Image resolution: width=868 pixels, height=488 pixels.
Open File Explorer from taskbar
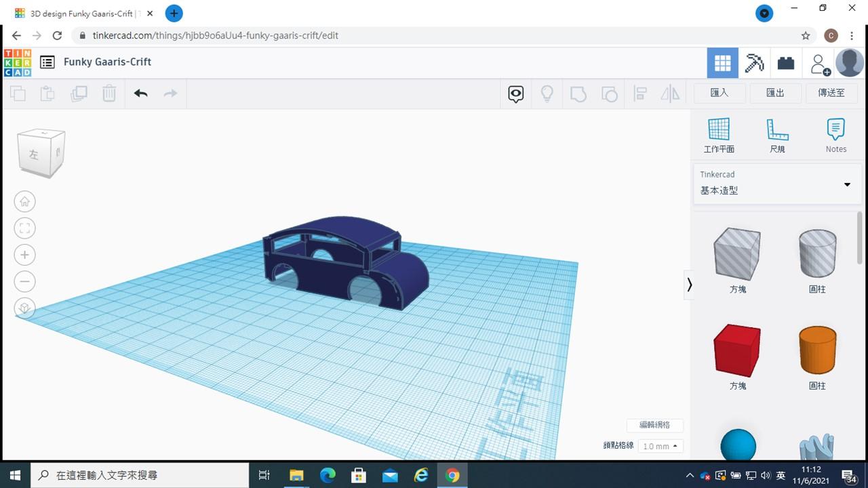pyautogui.click(x=296, y=475)
